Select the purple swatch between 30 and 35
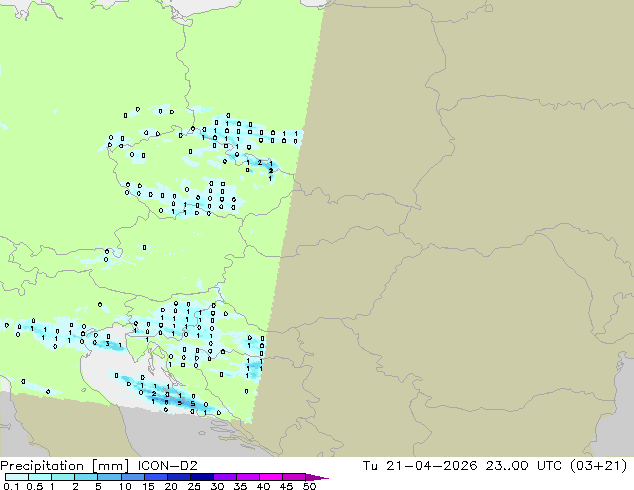634x490 pixels. tap(225, 477)
